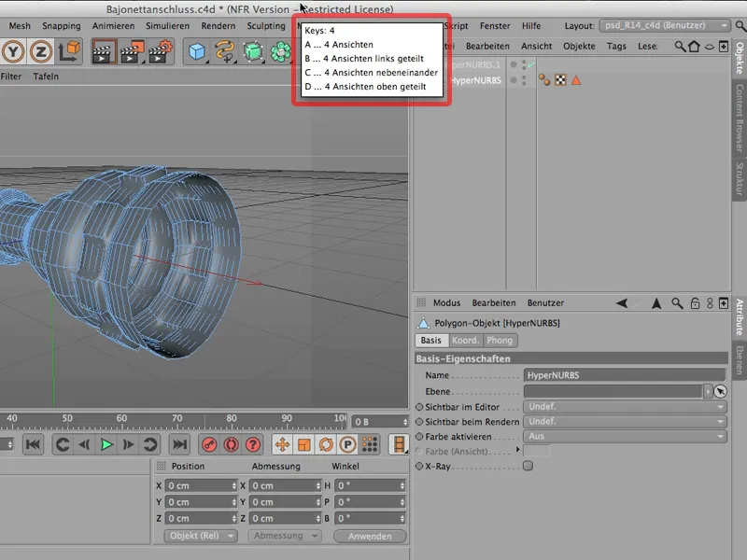747x560 pixels.
Task: Toggle position keyframe recording move icon
Action: tap(282, 445)
